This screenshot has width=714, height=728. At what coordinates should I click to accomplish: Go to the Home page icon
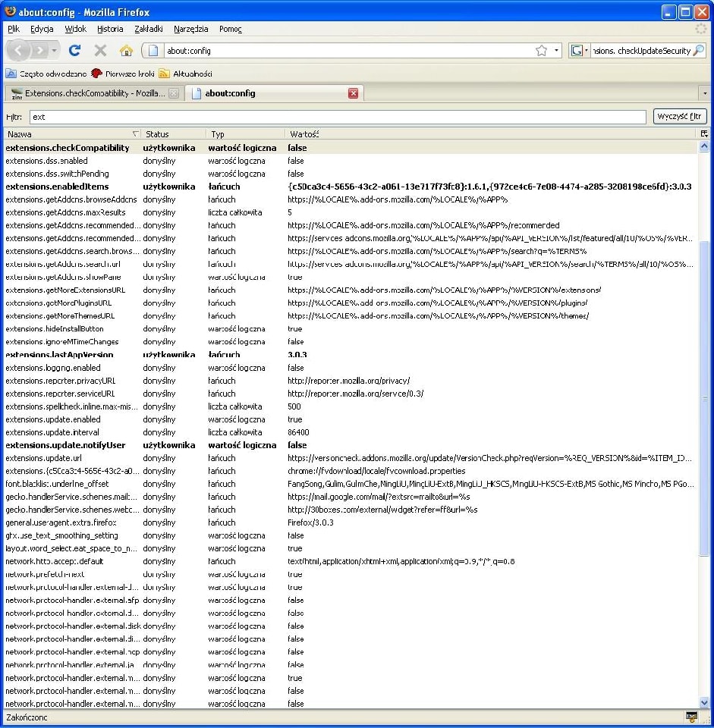[x=126, y=51]
